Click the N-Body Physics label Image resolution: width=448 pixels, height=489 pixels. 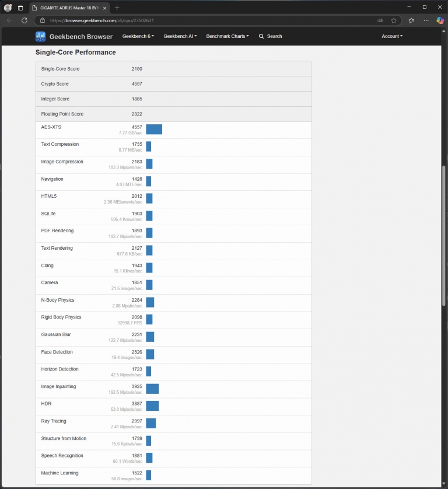tap(58, 300)
